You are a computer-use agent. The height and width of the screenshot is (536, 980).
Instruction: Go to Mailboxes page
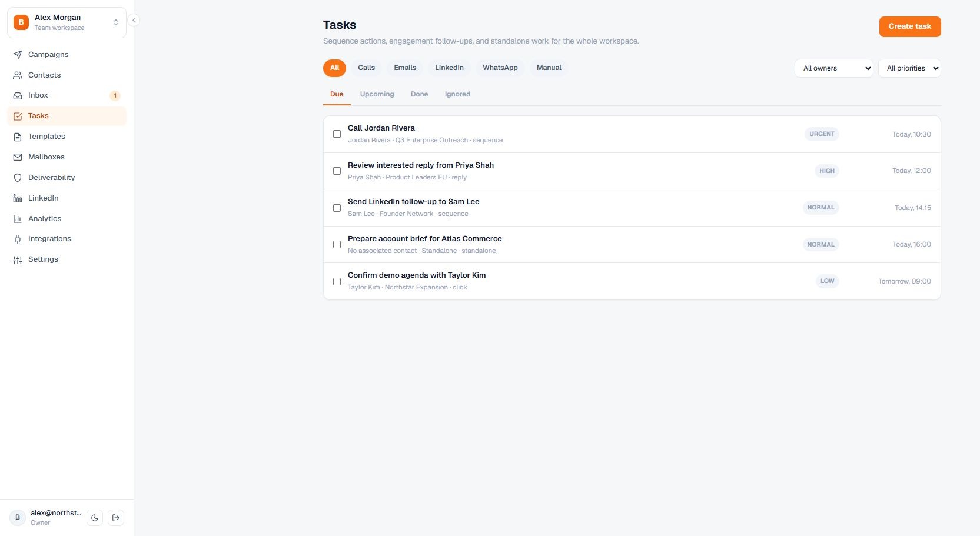67,157
